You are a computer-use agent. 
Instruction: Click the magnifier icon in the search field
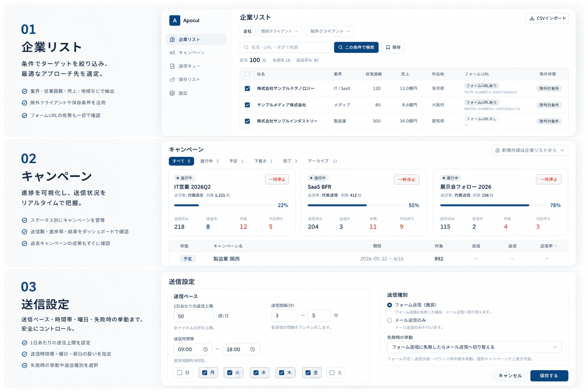[x=246, y=47]
